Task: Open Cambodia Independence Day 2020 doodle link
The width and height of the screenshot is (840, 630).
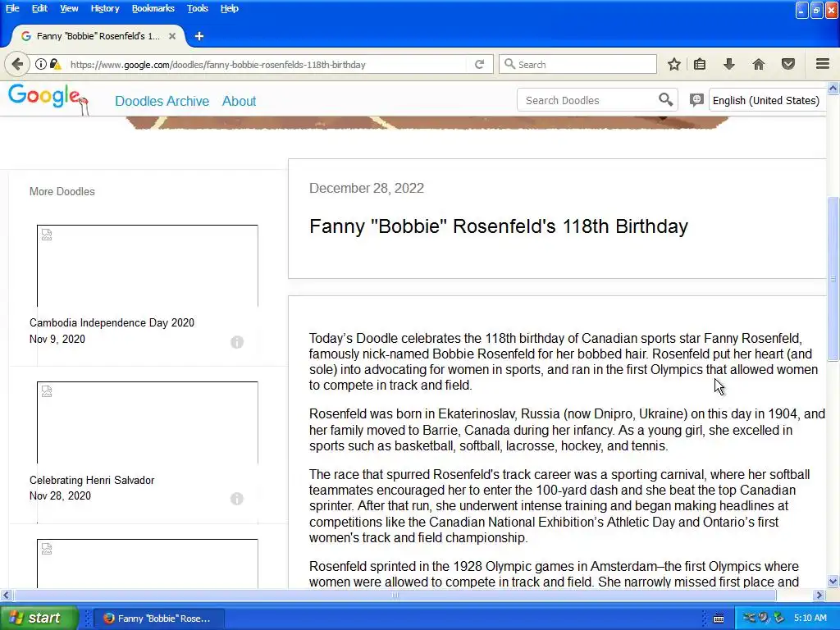Action: coord(112,322)
